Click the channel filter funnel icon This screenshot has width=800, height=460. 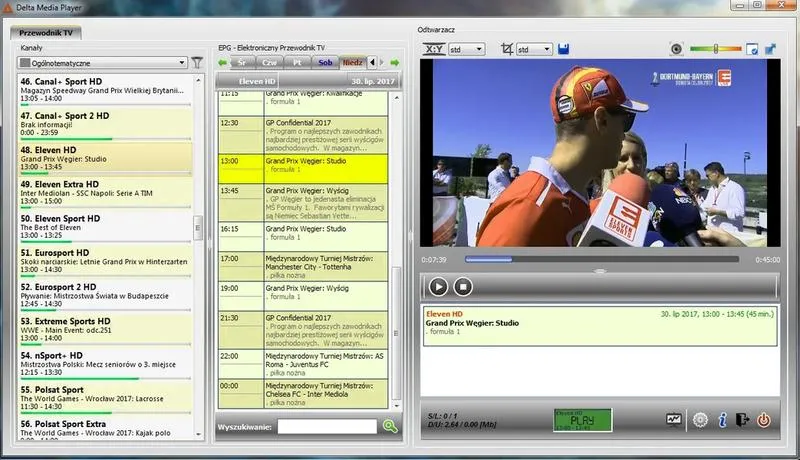pos(197,63)
